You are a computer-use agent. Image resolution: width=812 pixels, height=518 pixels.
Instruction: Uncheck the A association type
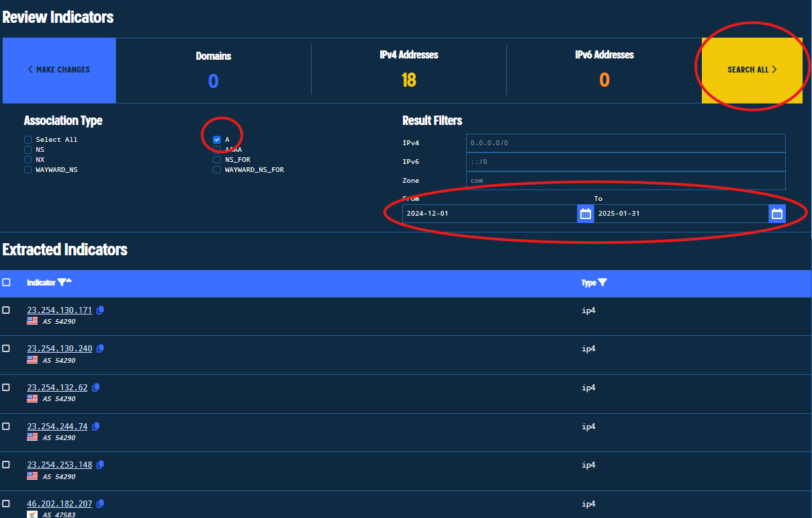pyautogui.click(x=217, y=140)
